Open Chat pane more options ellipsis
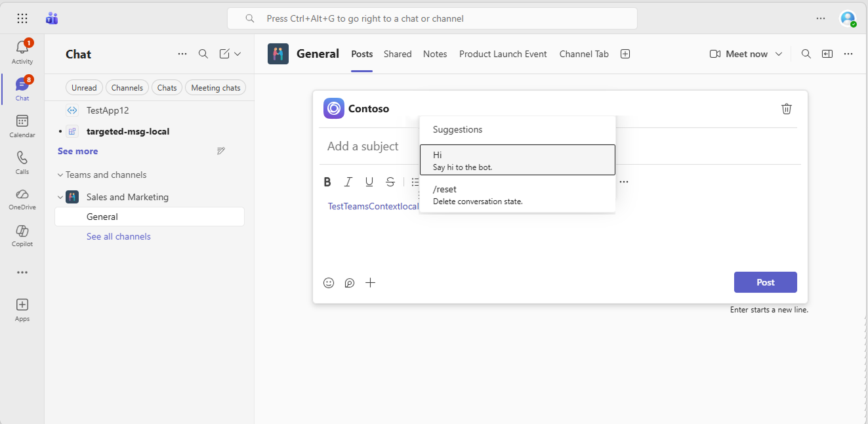The image size is (868, 424). click(182, 54)
